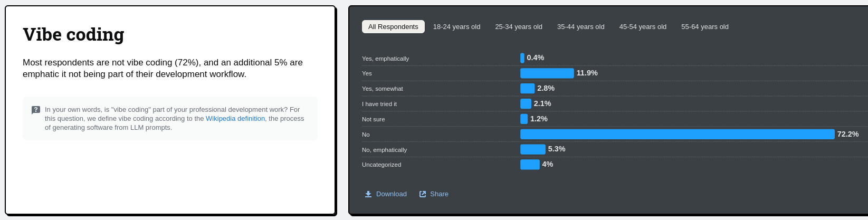
Task: Click the "Yes, somewhat" 2.8% bar
Action: click(x=527, y=89)
